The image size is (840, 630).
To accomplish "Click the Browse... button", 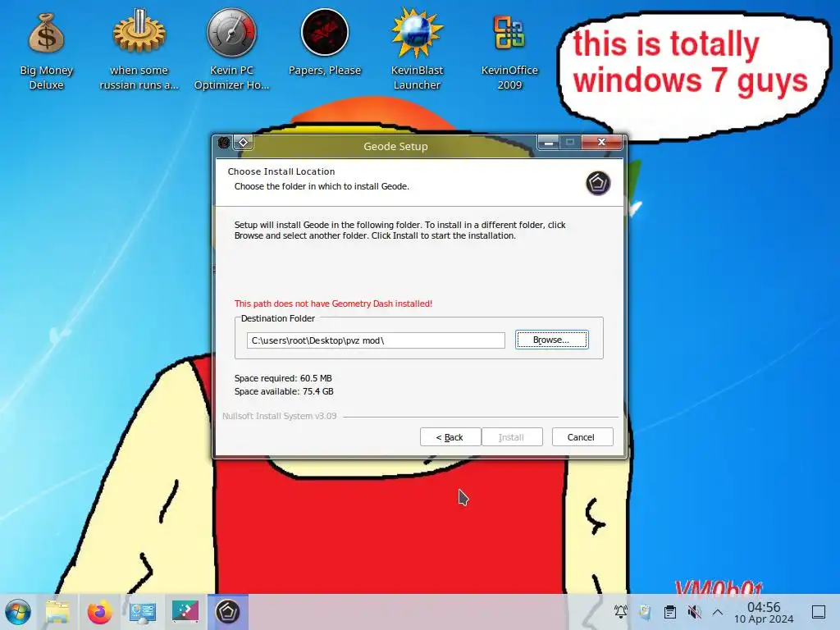I will click(552, 340).
